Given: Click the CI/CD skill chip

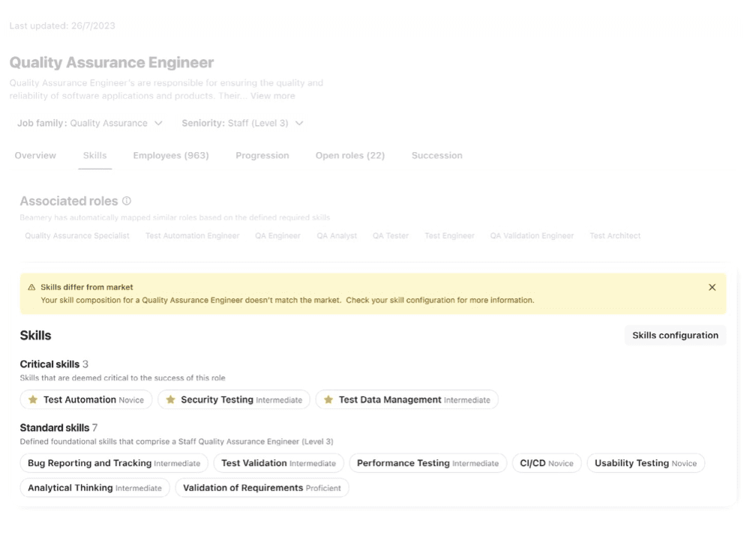Looking at the screenshot, I should (547, 463).
